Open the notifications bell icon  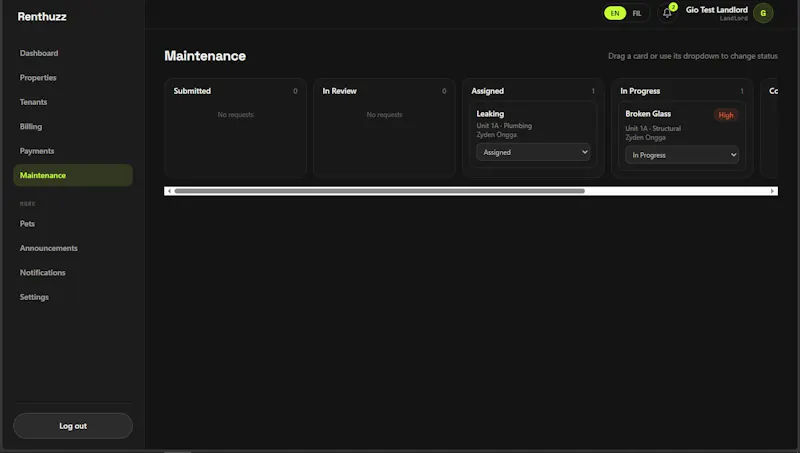pyautogui.click(x=667, y=13)
